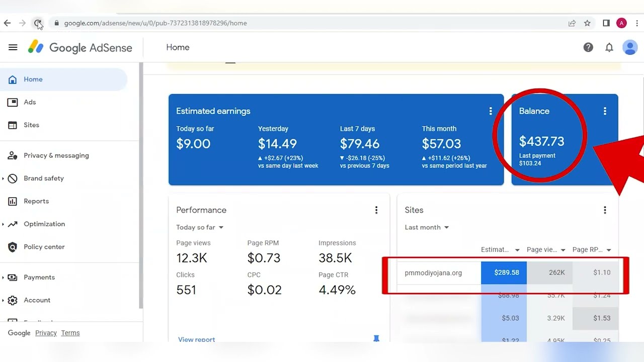This screenshot has width=644, height=362.
Task: Open the 'Last month' period dropdown
Action: click(x=427, y=227)
